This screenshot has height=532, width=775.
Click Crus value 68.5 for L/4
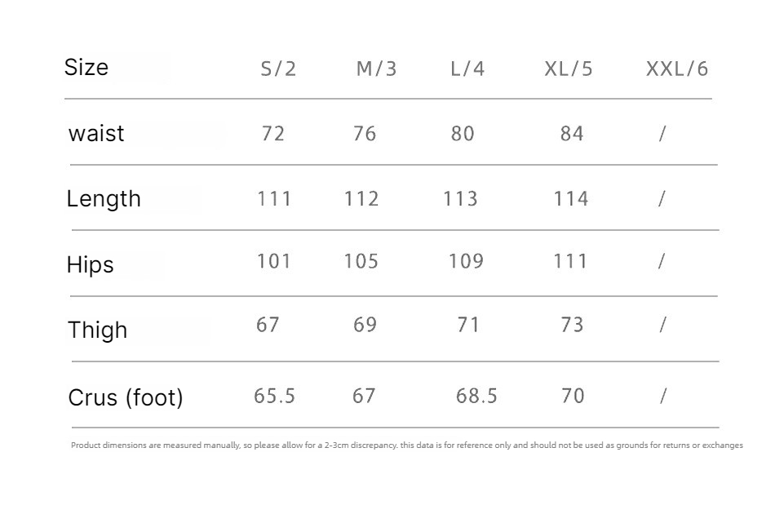coord(476,396)
